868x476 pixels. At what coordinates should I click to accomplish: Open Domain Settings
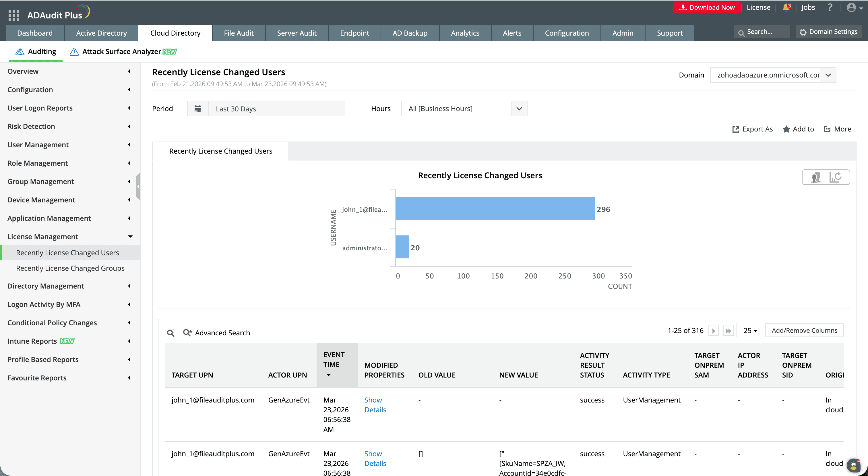(x=829, y=31)
